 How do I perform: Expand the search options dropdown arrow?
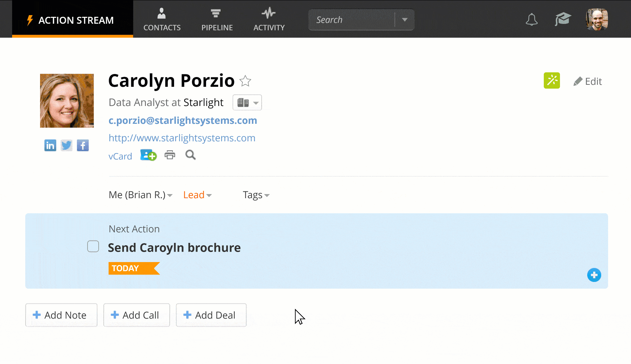click(x=405, y=20)
